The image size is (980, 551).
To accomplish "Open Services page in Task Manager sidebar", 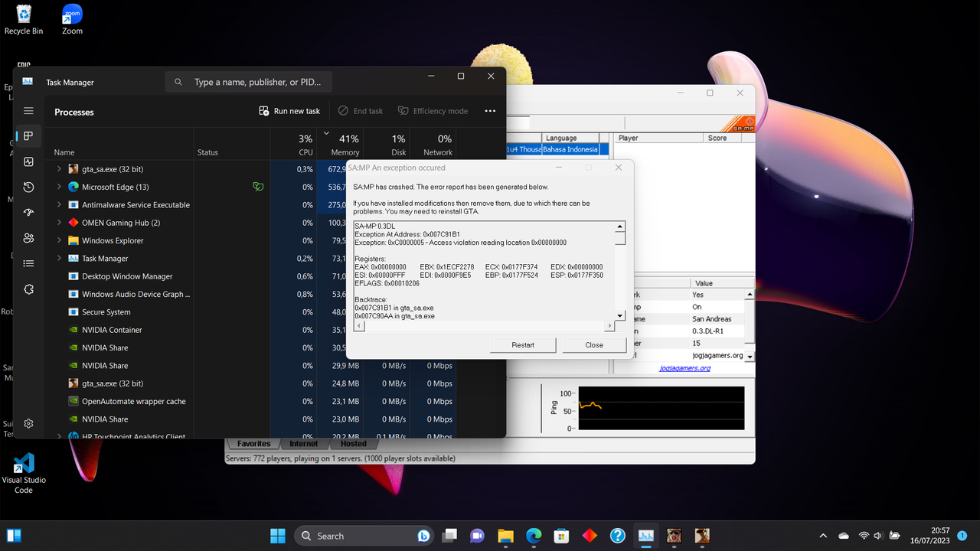I will coord(28,289).
